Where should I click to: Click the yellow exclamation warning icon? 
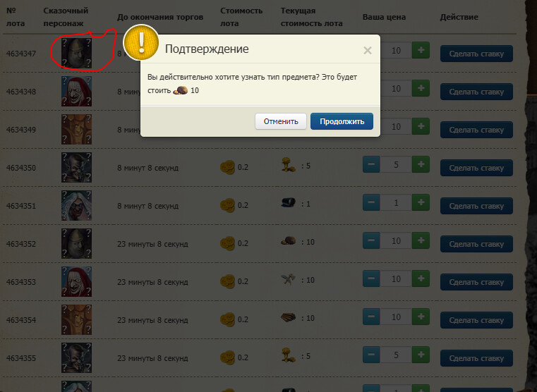pos(141,43)
